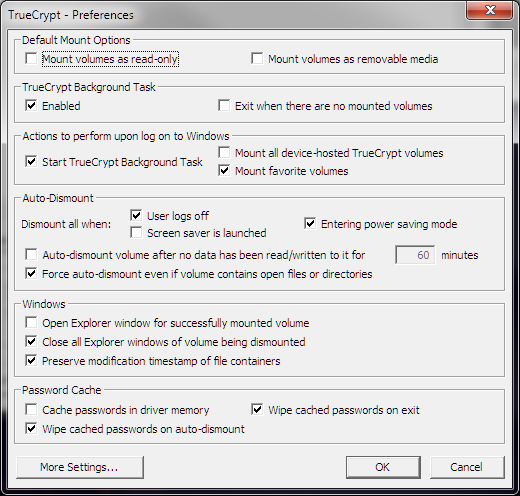Tick Mount volumes as removable media
Image resolution: width=520 pixels, height=496 pixels.
[x=257, y=58]
